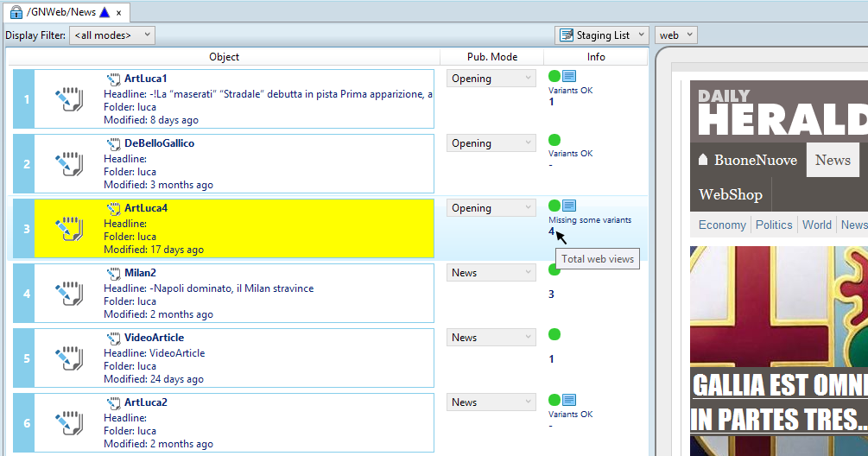Screen dimensions: 868x456
Task: Click the green status dot for DeBelloGallico
Action: click(554, 140)
